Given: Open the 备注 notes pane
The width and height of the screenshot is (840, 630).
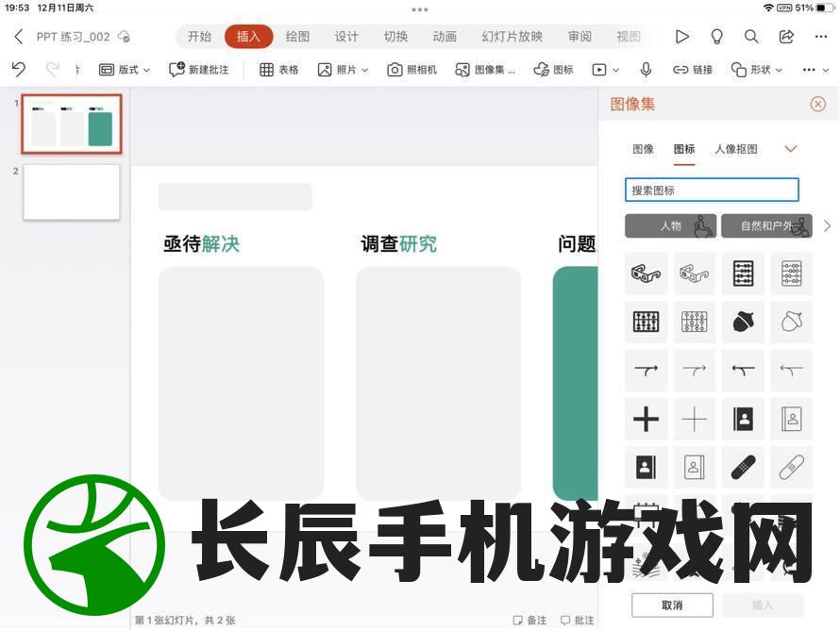Looking at the screenshot, I should [529, 620].
